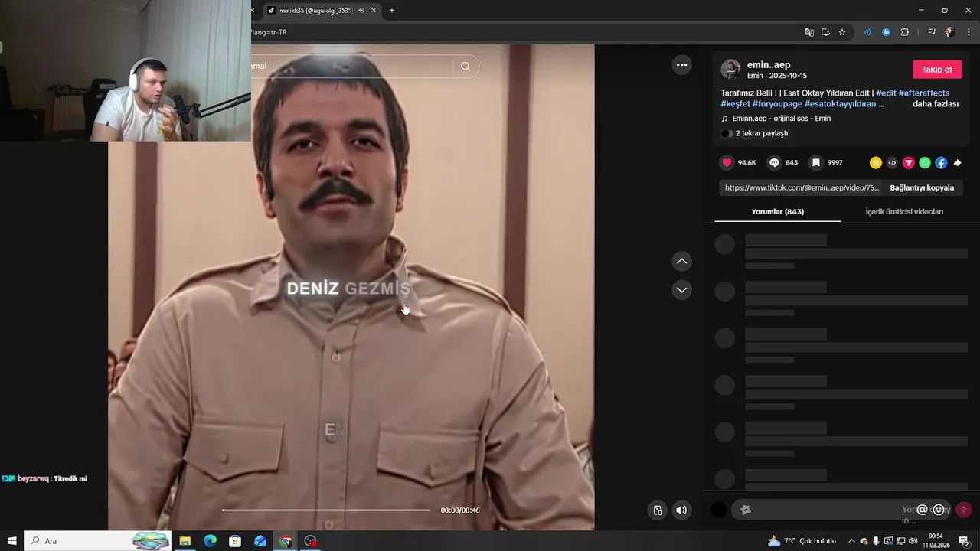Viewport: 980px width, 551px height.
Task: Open the three-dots more options menu on video
Action: pos(681,65)
